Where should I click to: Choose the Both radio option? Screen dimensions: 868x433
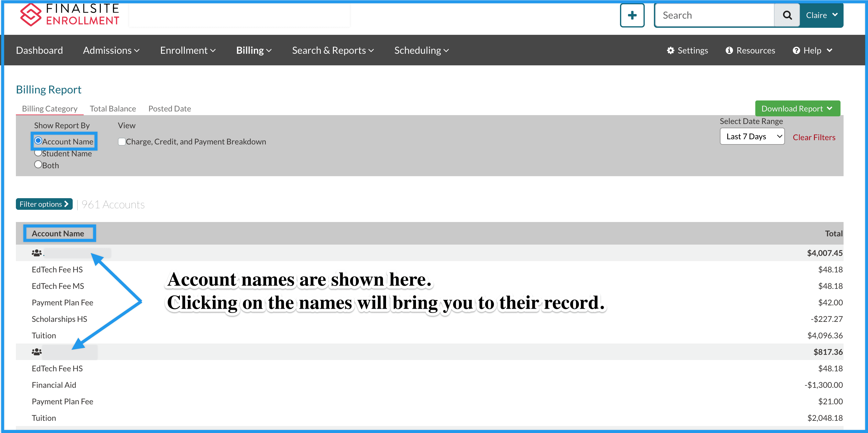38,165
